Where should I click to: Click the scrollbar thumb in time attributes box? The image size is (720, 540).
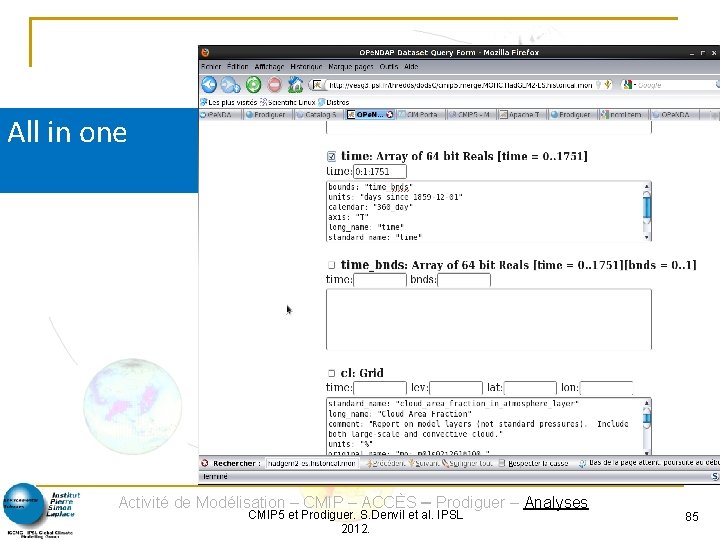647,208
